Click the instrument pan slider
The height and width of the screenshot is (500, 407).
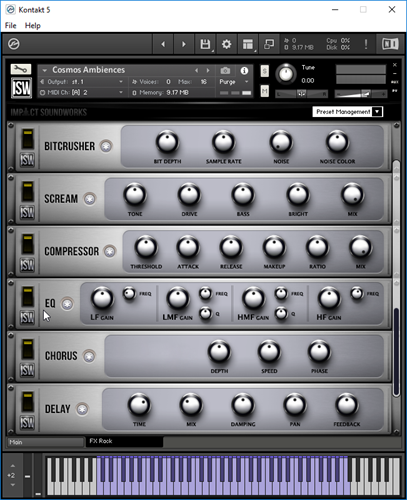pos(301,94)
